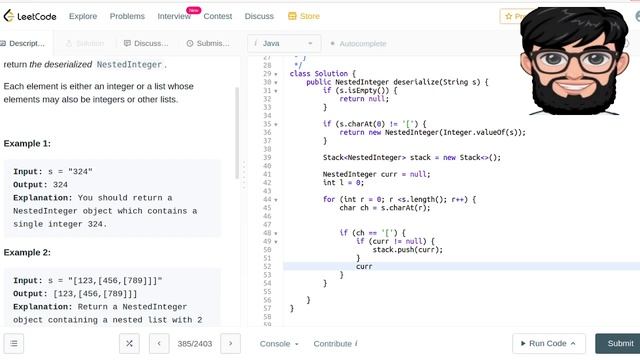Collapse the curr != null fold at line 49
640x360 pixels.
pos(276,242)
